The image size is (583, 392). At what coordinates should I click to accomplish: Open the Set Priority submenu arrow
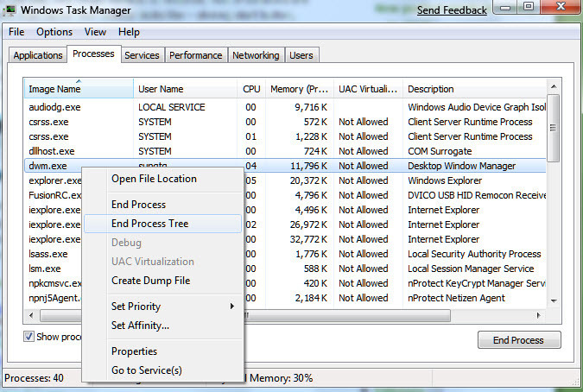[x=232, y=307]
